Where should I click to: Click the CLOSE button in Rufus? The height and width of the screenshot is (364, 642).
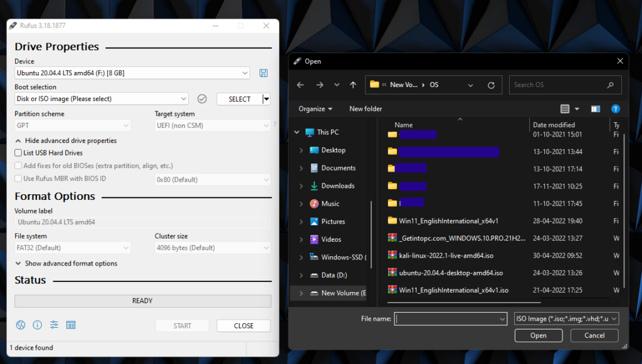(x=244, y=326)
